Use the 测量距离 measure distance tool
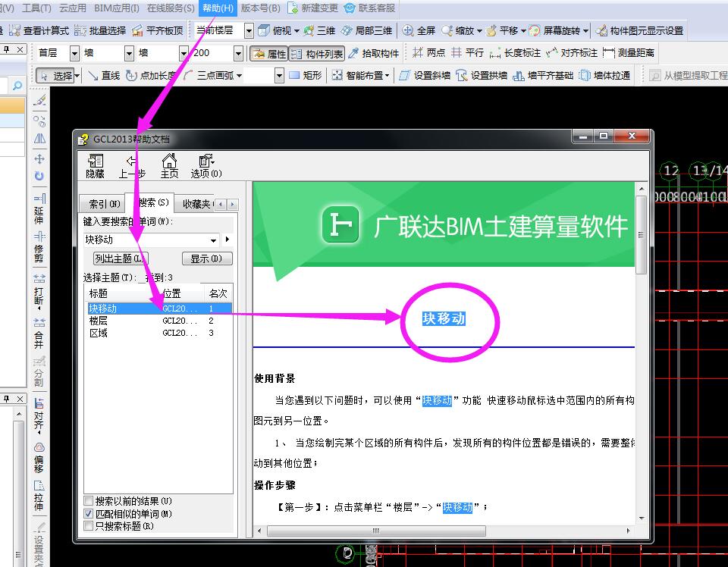728x567 pixels. pyautogui.click(x=628, y=53)
